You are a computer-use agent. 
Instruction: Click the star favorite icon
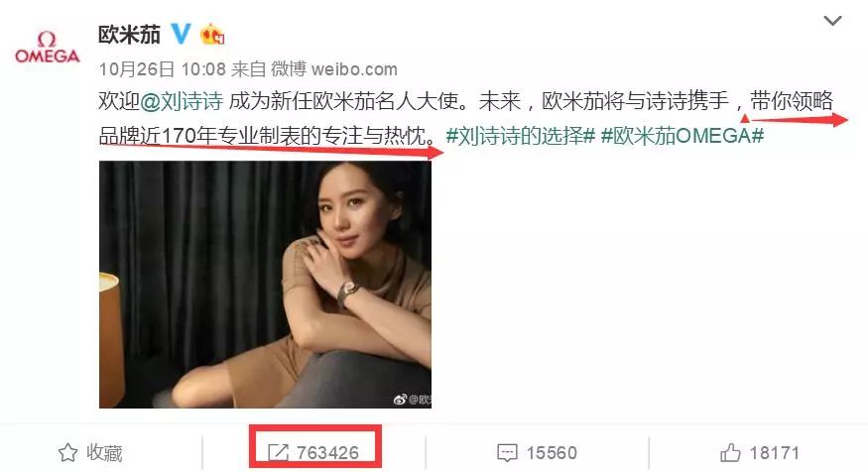click(67, 452)
